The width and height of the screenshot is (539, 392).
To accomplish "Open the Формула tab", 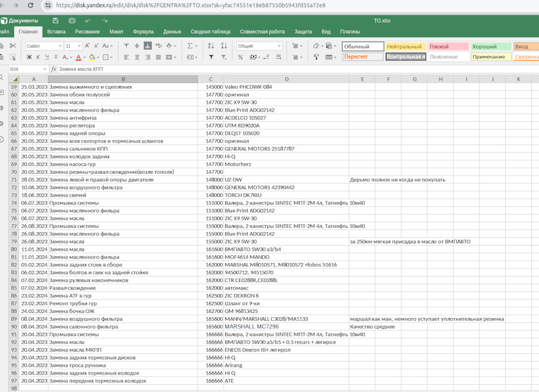I will tap(143, 32).
